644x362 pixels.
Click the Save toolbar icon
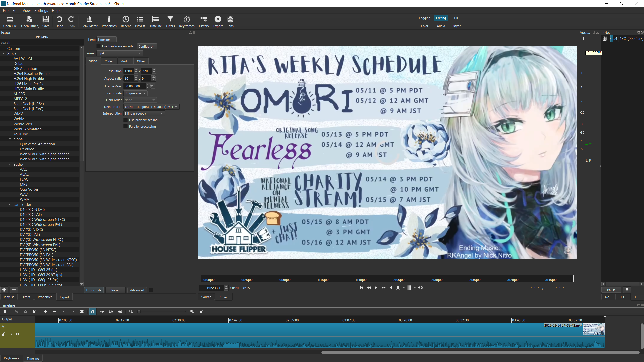(x=46, y=22)
